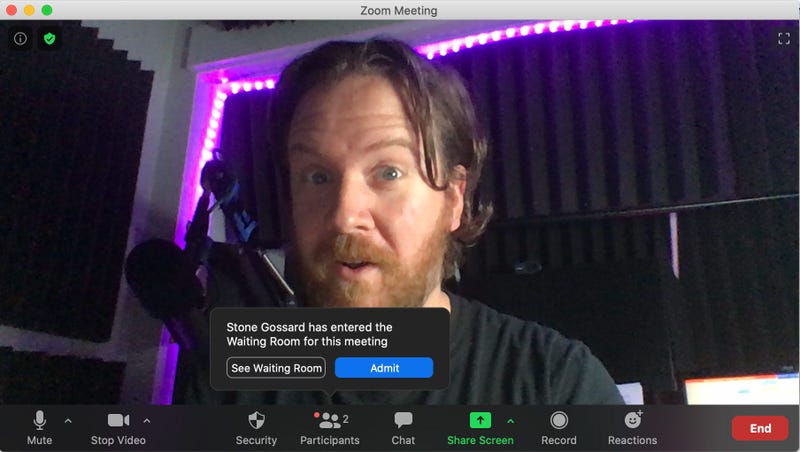Viewport: 800px width, 452px height.
Task: Enter full screen mode using corner icon
Action: [783, 39]
